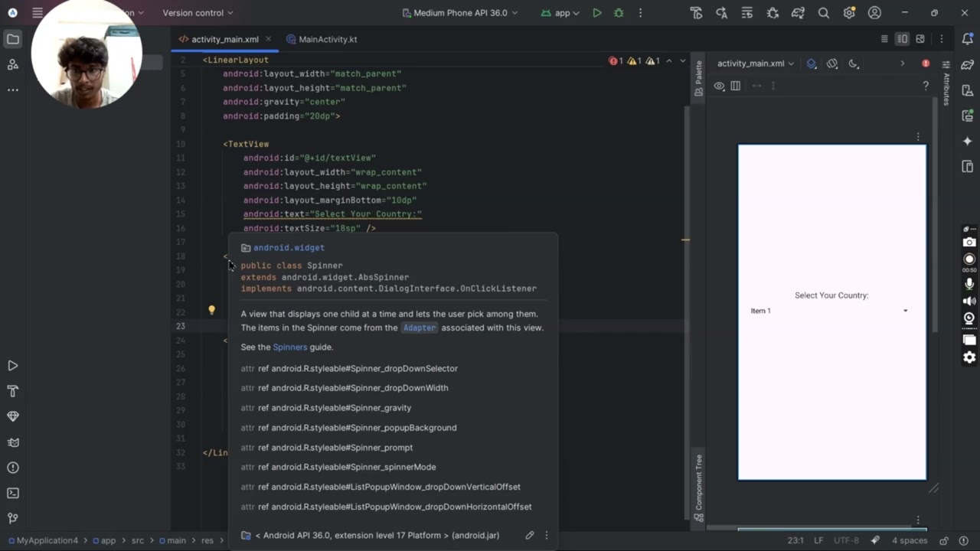The height and width of the screenshot is (551, 980).
Task: Open activity_main.xml preview file dropdown
Action: coord(756,64)
